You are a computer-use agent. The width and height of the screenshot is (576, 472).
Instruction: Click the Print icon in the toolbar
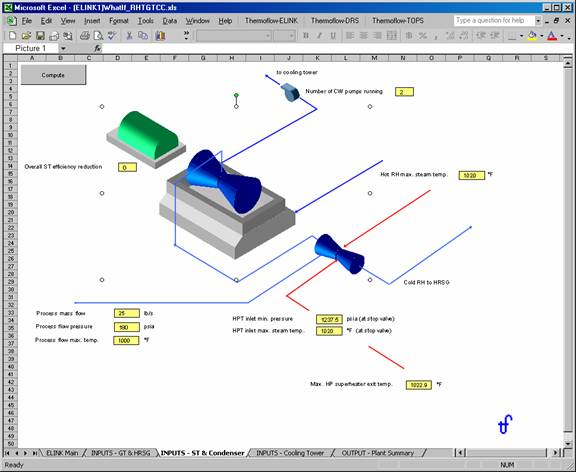click(x=84, y=36)
